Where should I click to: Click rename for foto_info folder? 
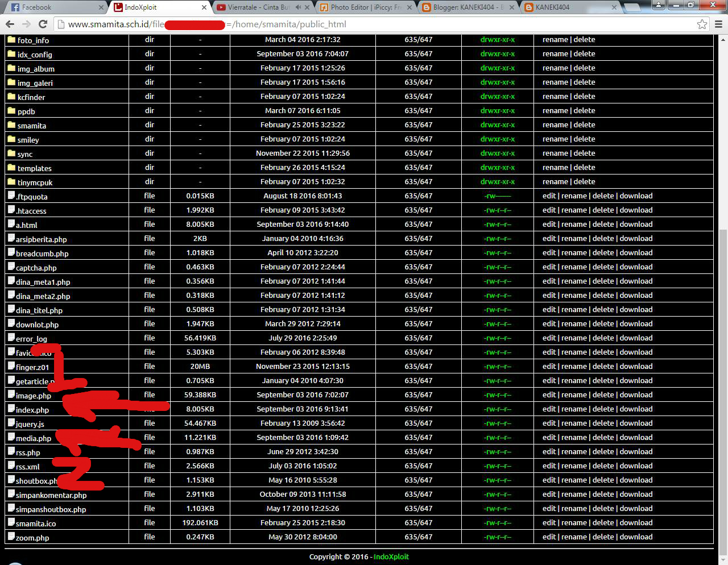click(x=555, y=39)
